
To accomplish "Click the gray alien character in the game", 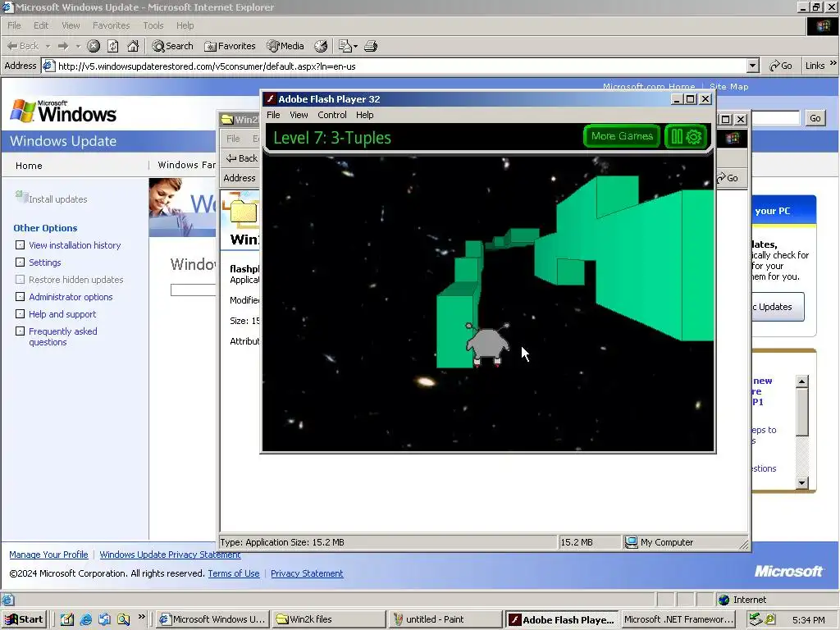I will point(487,345).
